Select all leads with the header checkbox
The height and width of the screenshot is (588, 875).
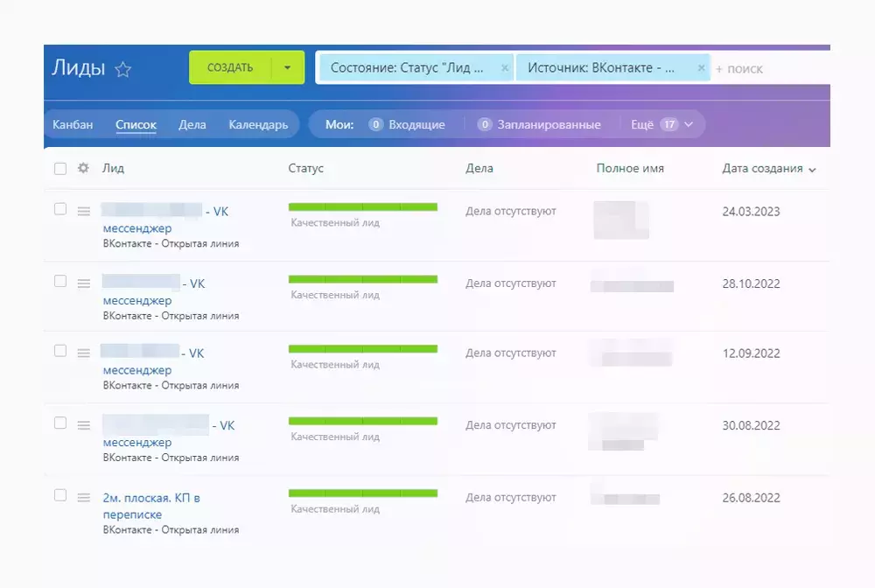[x=60, y=168]
